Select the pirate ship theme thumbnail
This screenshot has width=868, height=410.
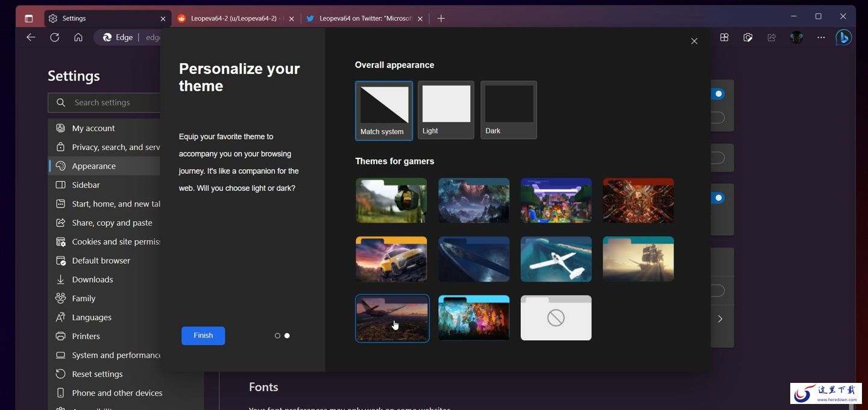tap(638, 259)
